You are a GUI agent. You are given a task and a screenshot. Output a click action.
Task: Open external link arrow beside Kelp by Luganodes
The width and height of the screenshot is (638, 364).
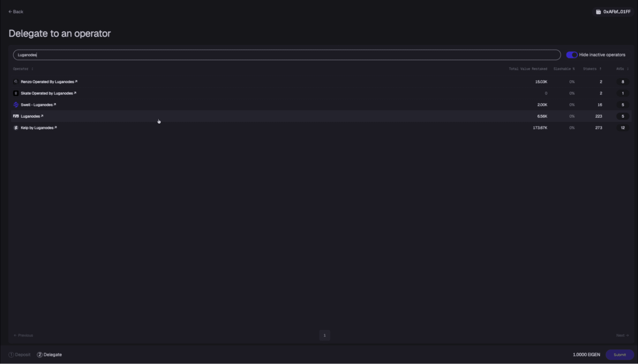[56, 127]
